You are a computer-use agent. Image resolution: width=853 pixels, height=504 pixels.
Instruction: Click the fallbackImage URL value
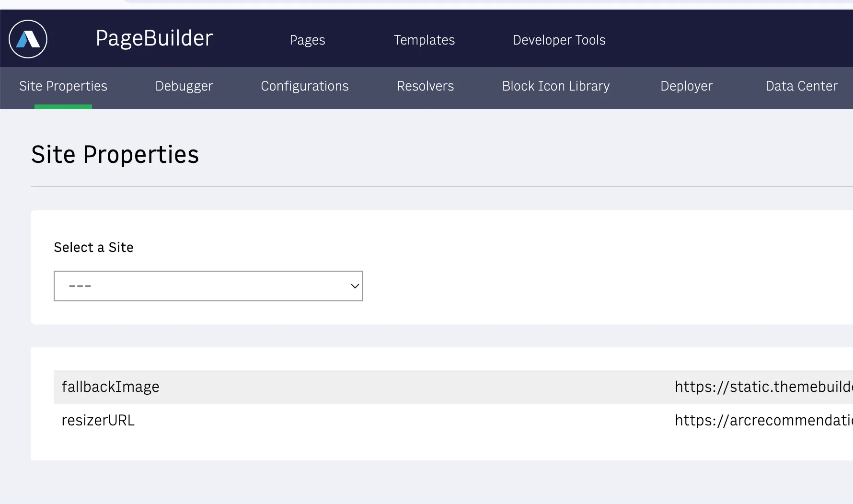763,387
